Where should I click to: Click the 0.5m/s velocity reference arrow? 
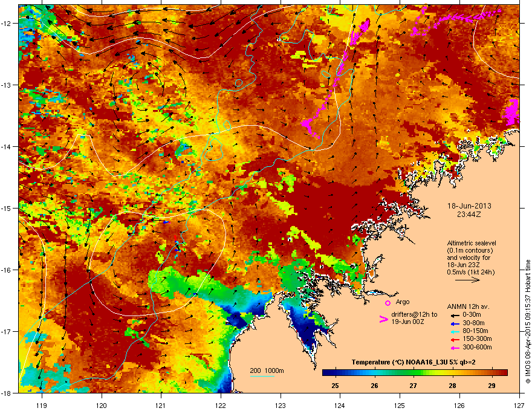[x=467, y=280]
